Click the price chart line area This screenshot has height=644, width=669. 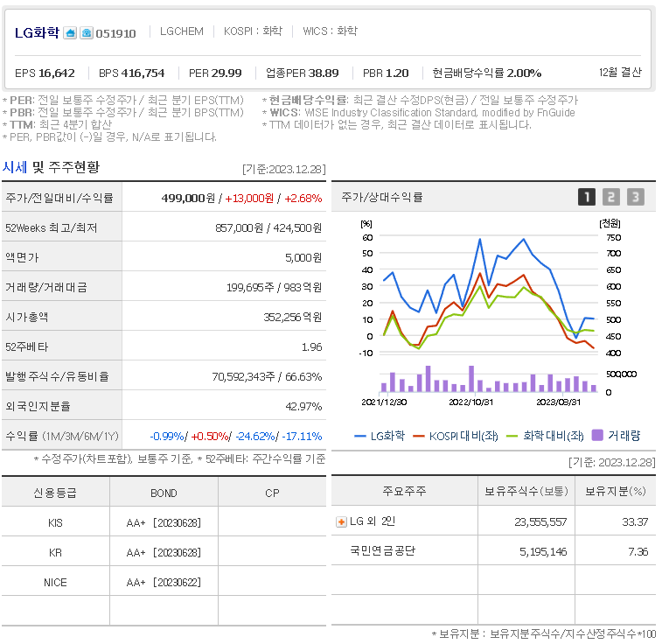489,295
